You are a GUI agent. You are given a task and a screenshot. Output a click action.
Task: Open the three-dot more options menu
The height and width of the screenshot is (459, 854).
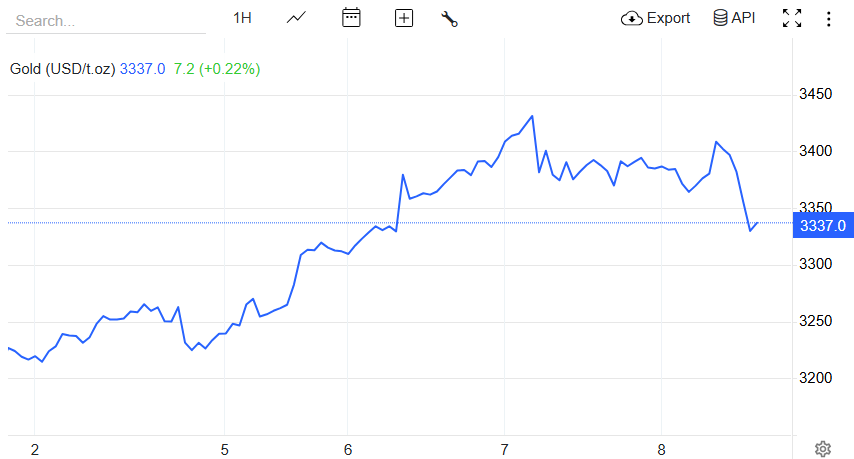(x=828, y=18)
